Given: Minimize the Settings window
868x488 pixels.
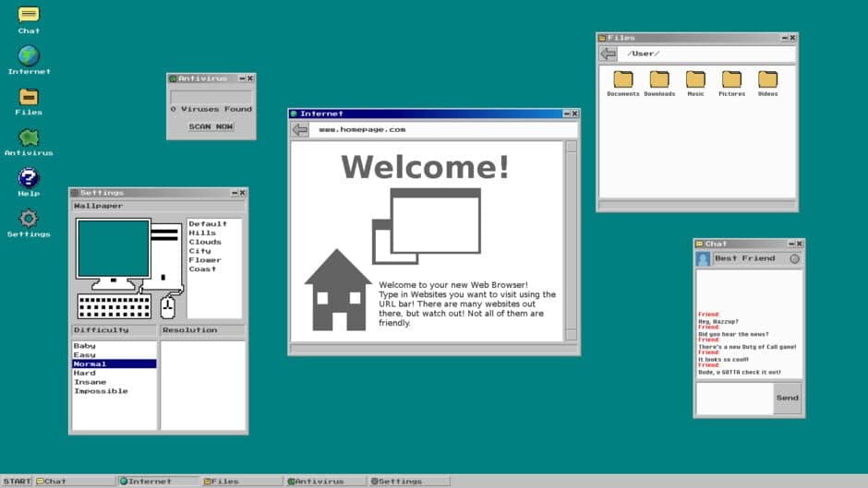Looking at the screenshot, I should (x=235, y=193).
